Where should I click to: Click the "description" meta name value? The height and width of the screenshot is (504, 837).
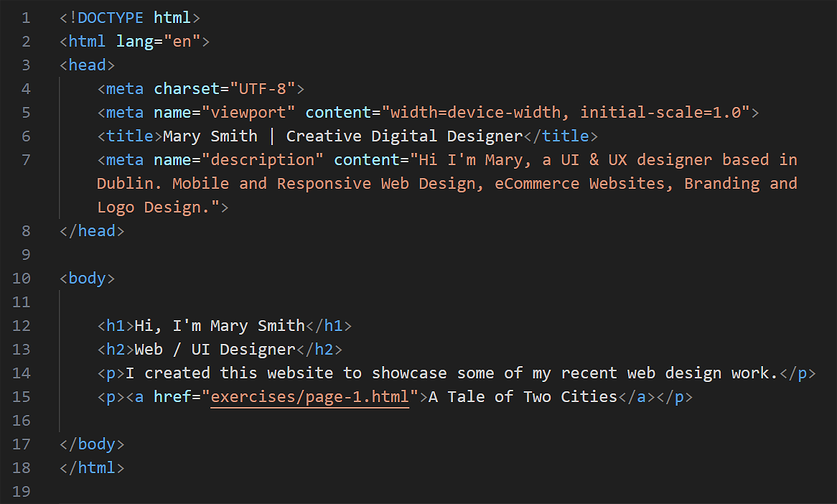(x=263, y=159)
